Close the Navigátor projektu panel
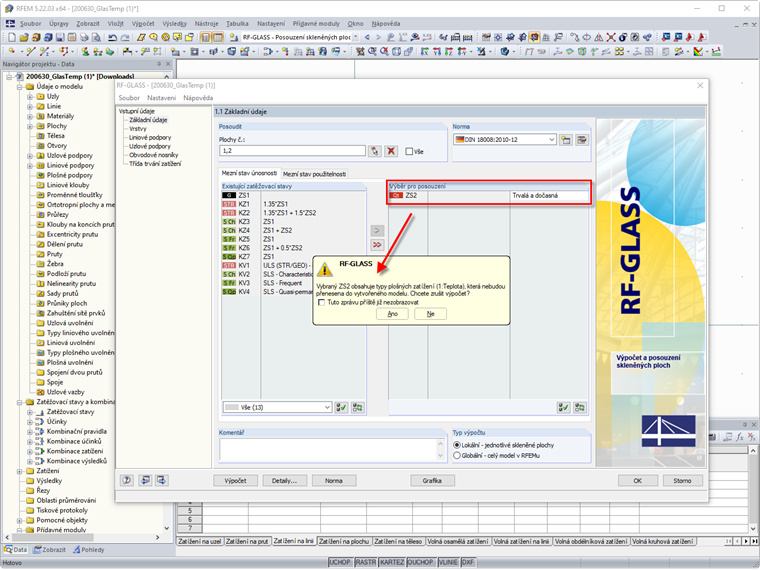Image resolution: width=760 pixels, height=570 pixels. pyautogui.click(x=168, y=64)
